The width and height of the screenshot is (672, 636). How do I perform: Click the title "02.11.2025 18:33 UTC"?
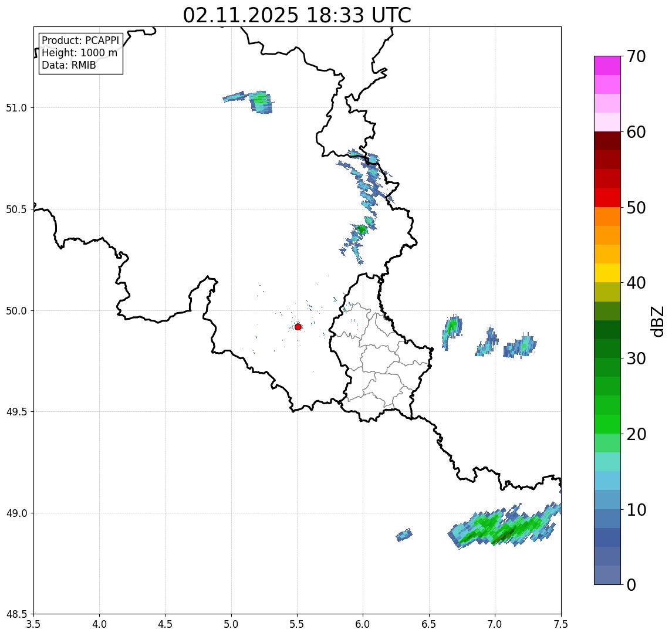(297, 15)
